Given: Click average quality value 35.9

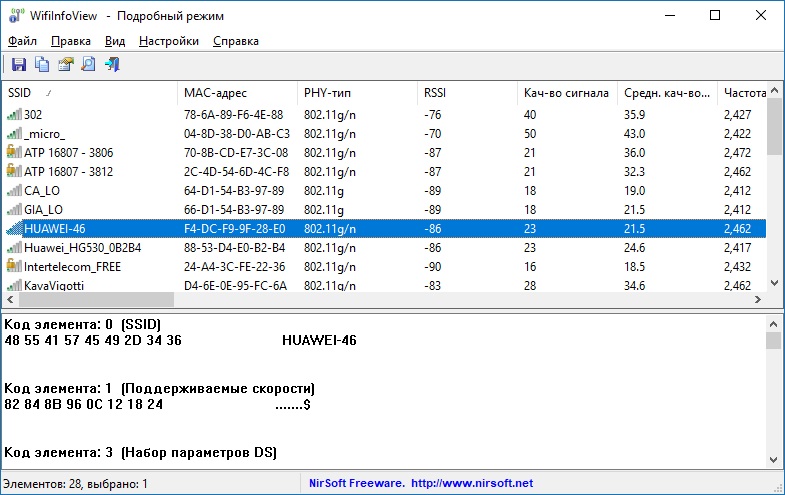Looking at the screenshot, I should click(x=634, y=115).
